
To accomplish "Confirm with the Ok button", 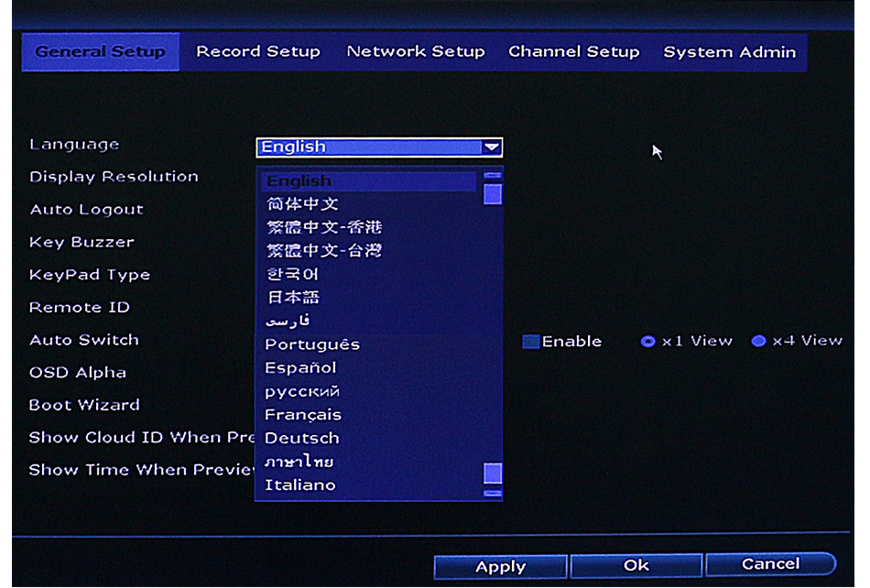I will (x=636, y=565).
